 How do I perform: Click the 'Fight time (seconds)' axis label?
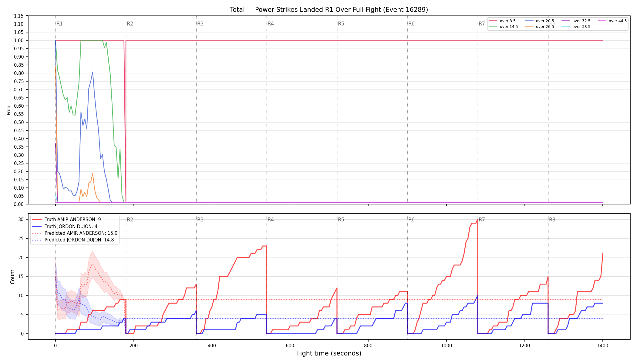[329, 353]
